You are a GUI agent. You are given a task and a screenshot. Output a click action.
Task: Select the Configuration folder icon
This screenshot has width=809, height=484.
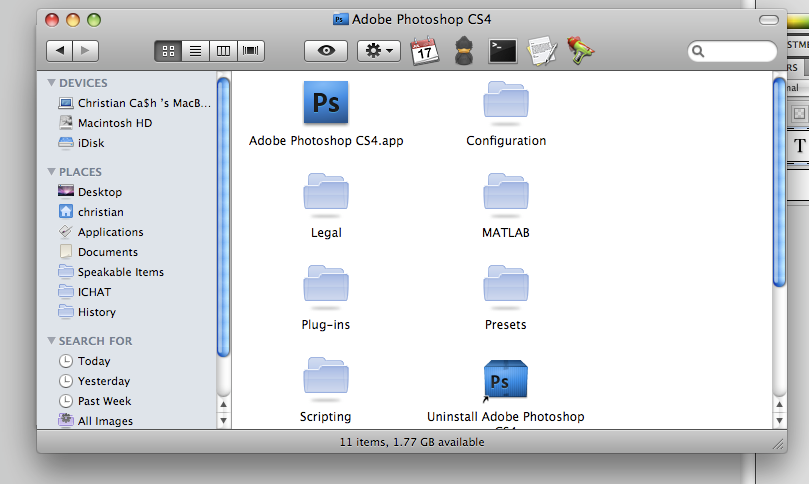coord(506,100)
